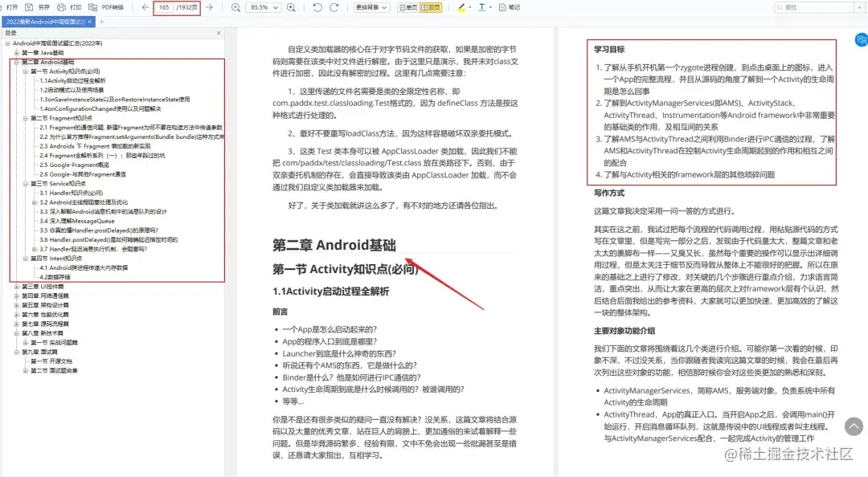The width and height of the screenshot is (868, 477).
Task: Select the text annotation T tool
Action: click(482, 9)
